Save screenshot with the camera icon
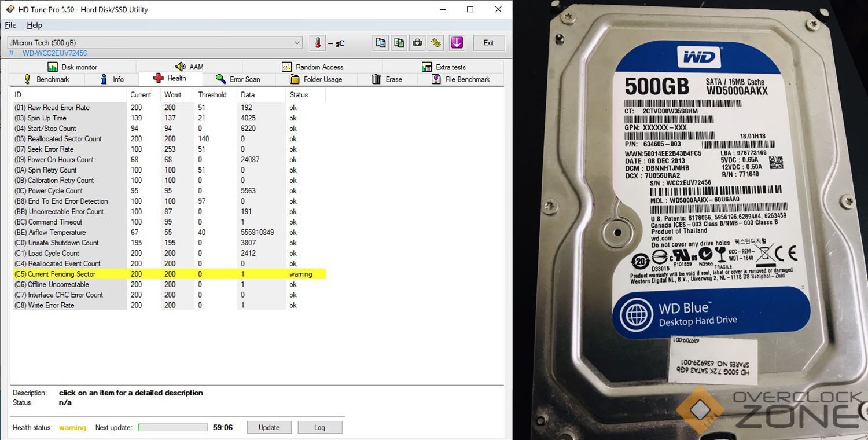Viewport: 868px width, 440px height. click(417, 43)
